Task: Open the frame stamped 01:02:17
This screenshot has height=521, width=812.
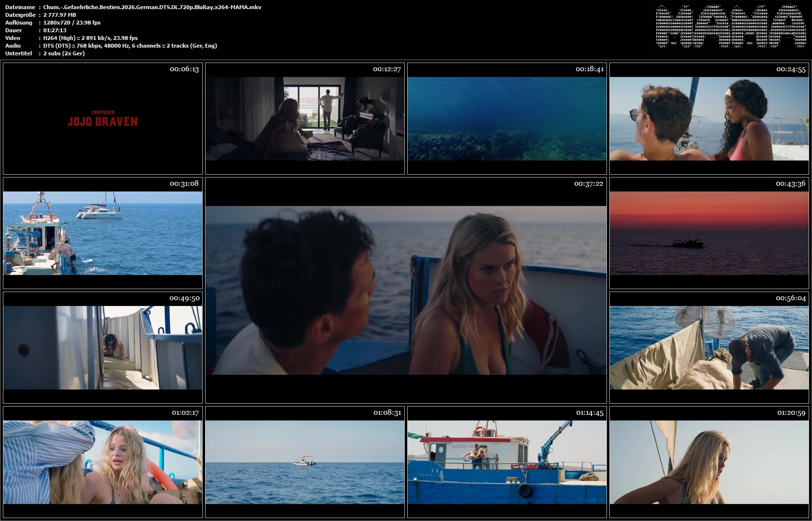Action: point(103,462)
